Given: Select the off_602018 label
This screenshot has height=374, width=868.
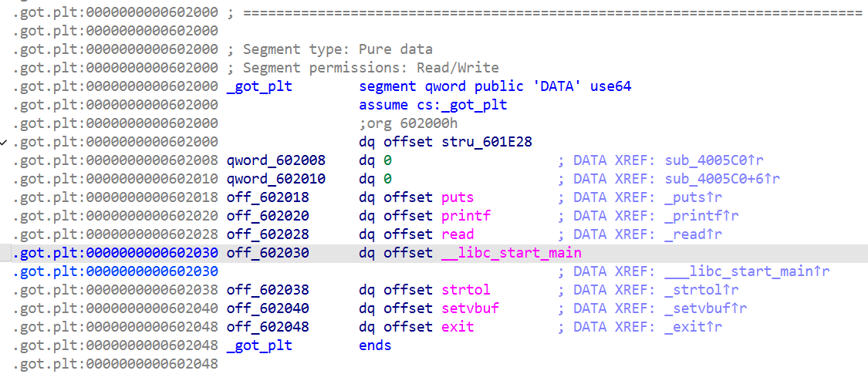Looking at the screenshot, I should (268, 197).
